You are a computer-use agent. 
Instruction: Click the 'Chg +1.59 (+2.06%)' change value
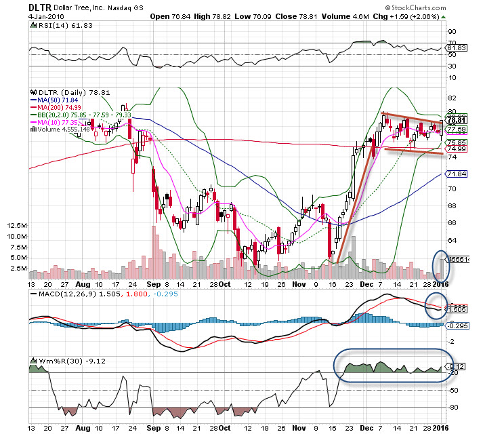(x=406, y=16)
